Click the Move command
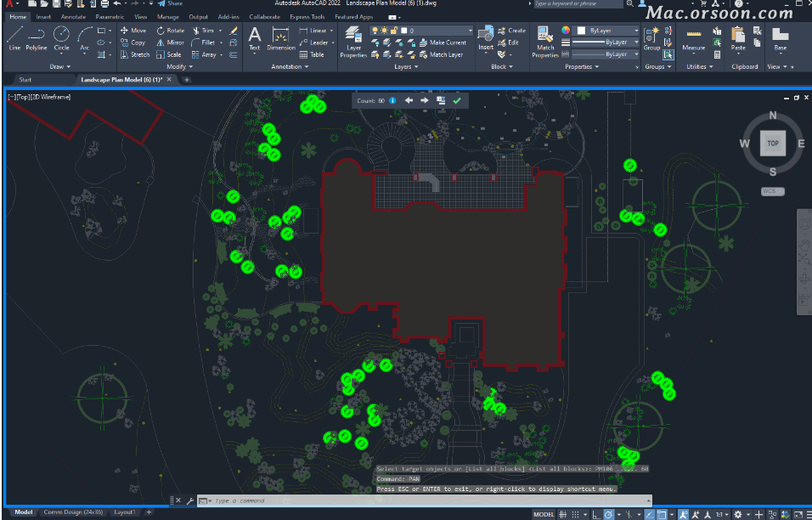 133,31
